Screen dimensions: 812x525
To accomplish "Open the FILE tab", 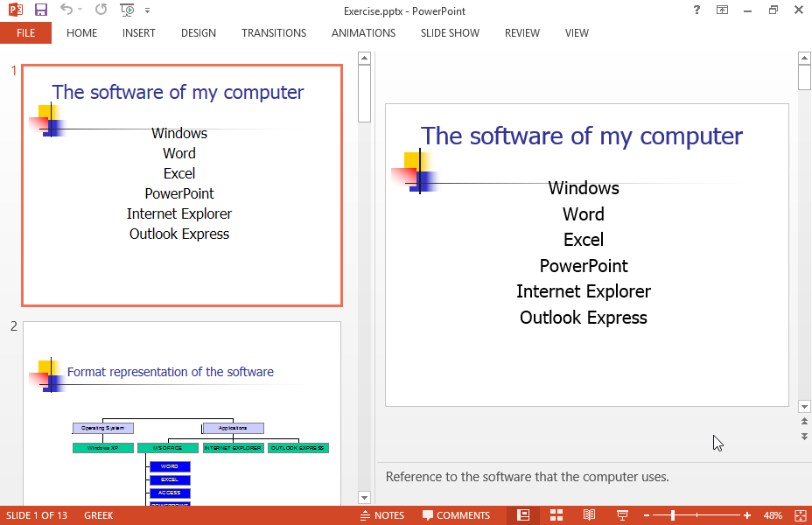I will (25, 33).
